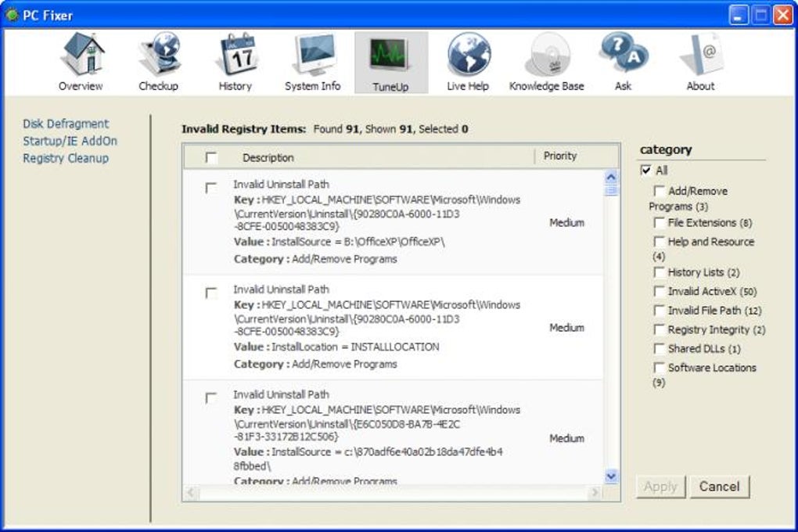
Task: Go to Disk Defragment
Action: [66, 124]
